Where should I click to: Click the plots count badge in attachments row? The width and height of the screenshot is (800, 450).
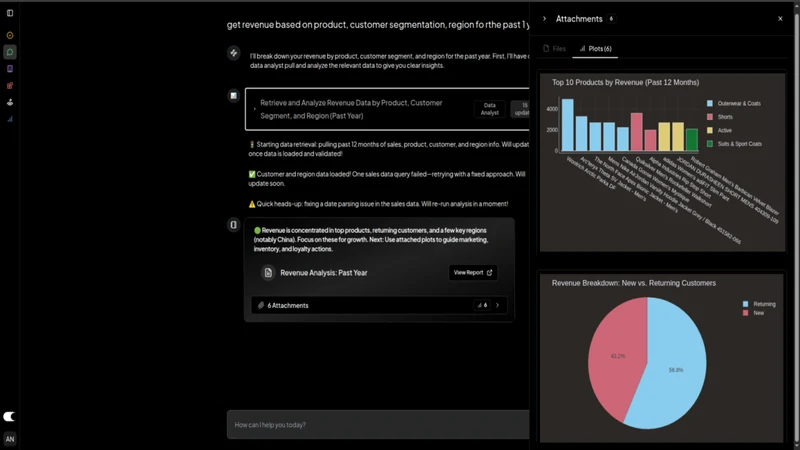(x=482, y=305)
